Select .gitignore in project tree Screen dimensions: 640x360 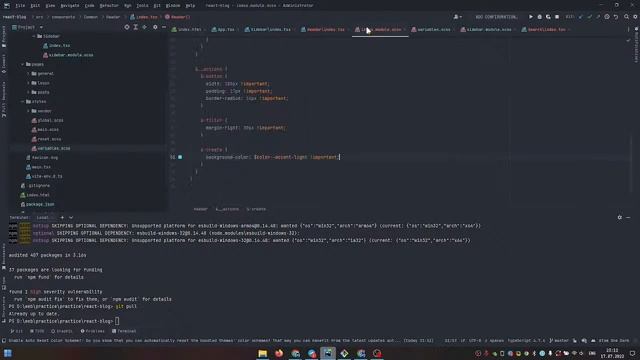coord(35,186)
